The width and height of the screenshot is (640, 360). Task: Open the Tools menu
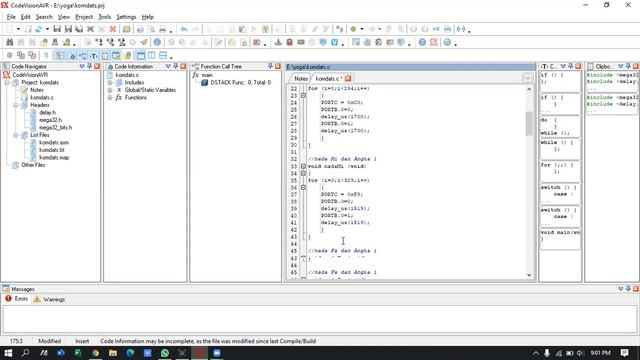[104, 17]
